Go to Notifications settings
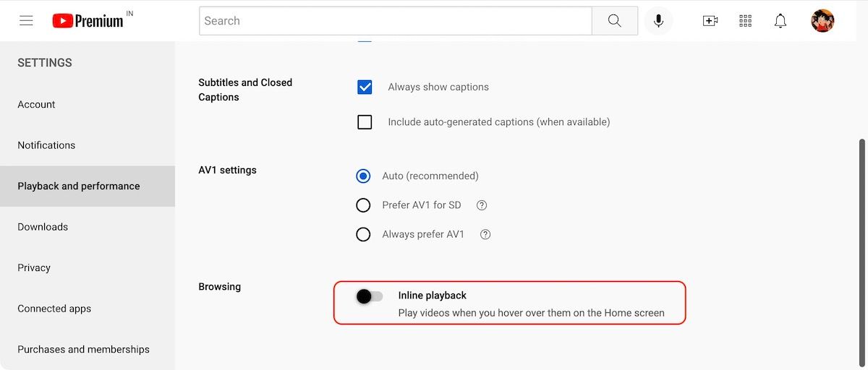Viewport: 868px width, 370px height. 46,145
